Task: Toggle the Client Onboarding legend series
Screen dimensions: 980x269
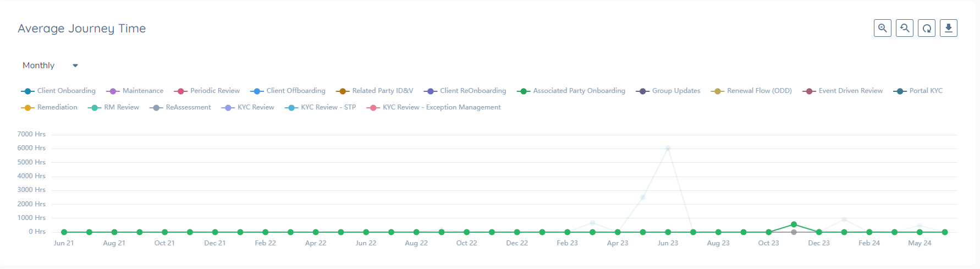Action: tap(66, 91)
